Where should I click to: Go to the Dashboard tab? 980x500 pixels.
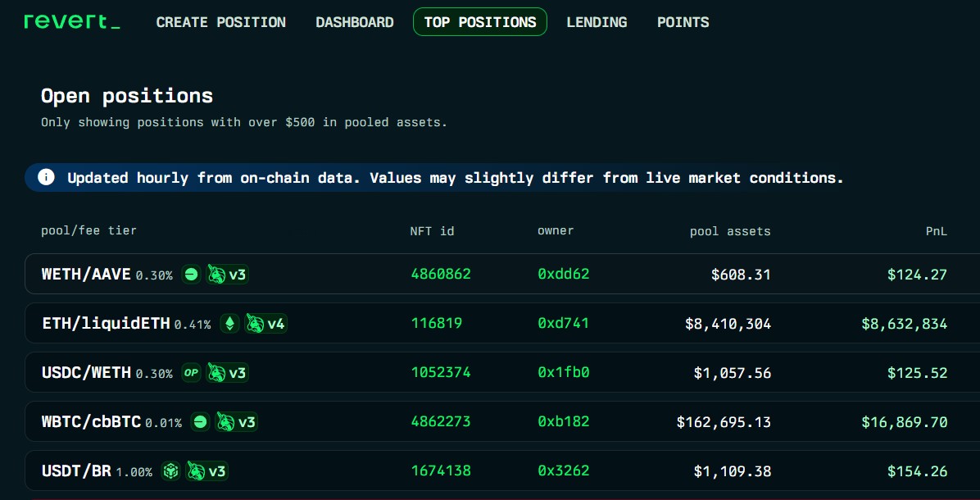tap(355, 22)
